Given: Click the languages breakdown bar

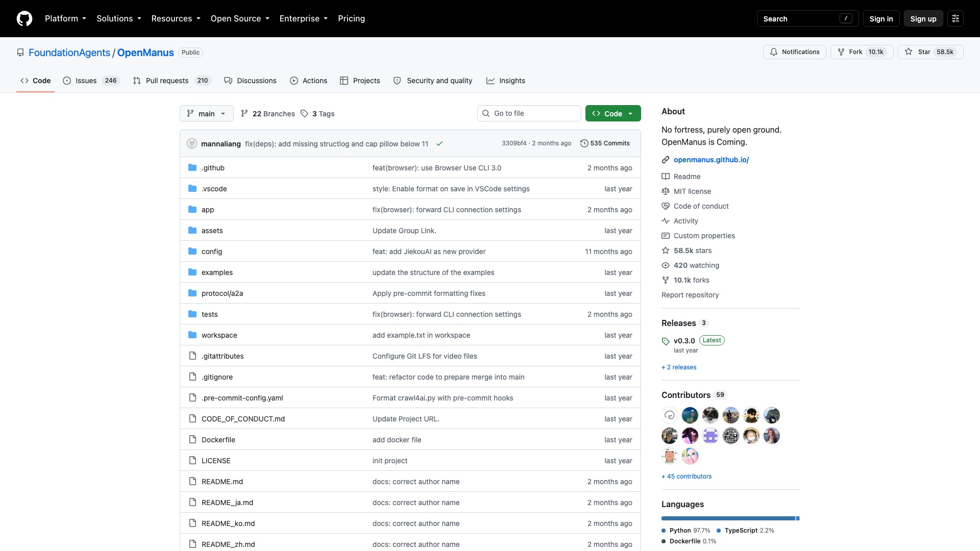Looking at the screenshot, I should (730, 518).
